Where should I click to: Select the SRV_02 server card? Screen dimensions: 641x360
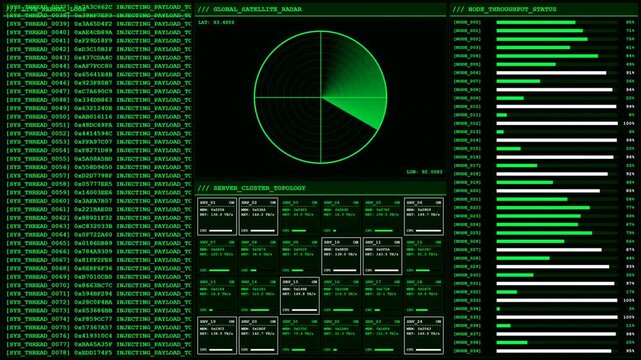tap(258, 217)
